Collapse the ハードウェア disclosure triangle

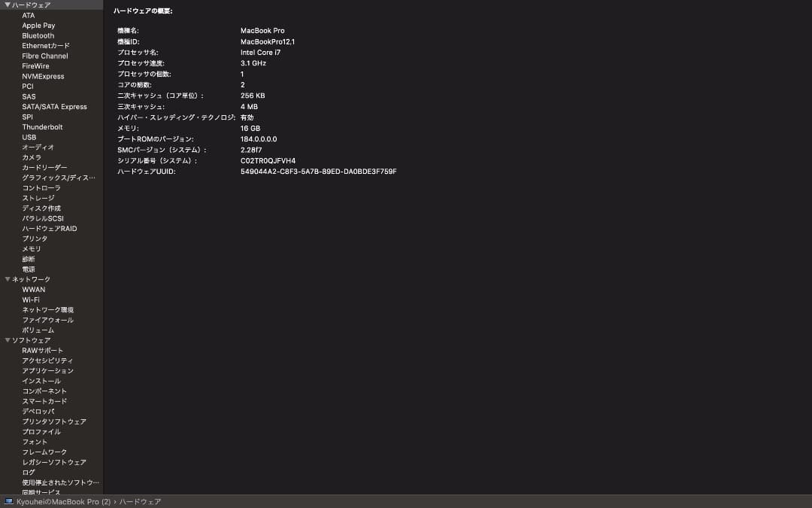pyautogui.click(x=8, y=5)
